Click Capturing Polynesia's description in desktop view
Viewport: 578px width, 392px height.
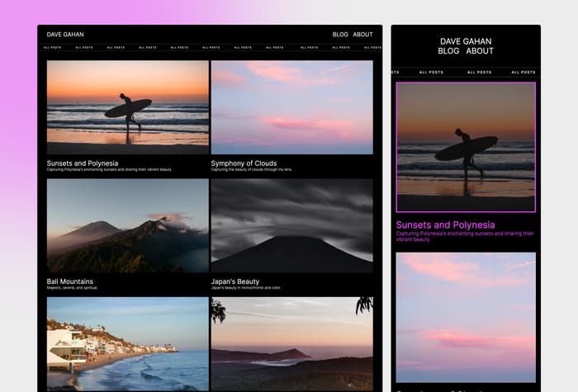tap(109, 170)
